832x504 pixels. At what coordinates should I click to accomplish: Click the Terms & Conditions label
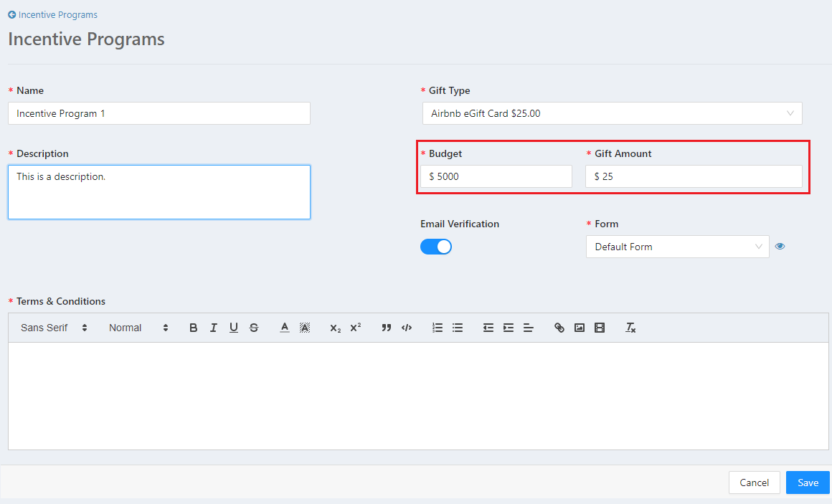click(x=60, y=301)
